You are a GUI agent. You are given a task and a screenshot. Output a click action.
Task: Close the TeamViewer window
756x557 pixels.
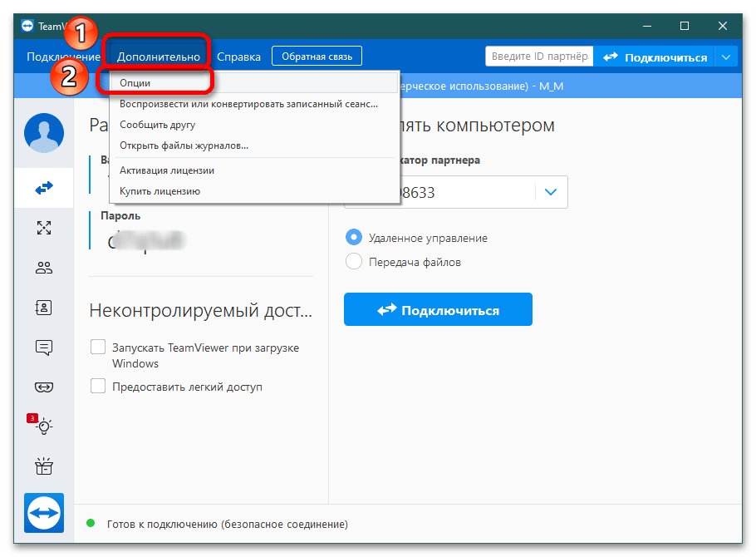722,26
